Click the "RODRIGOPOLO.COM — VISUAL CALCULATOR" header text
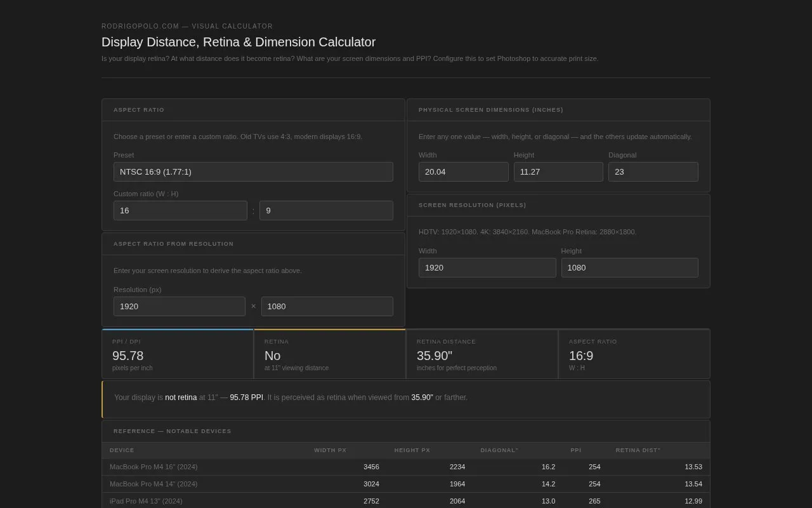This screenshot has height=508, width=812. pos(187,27)
